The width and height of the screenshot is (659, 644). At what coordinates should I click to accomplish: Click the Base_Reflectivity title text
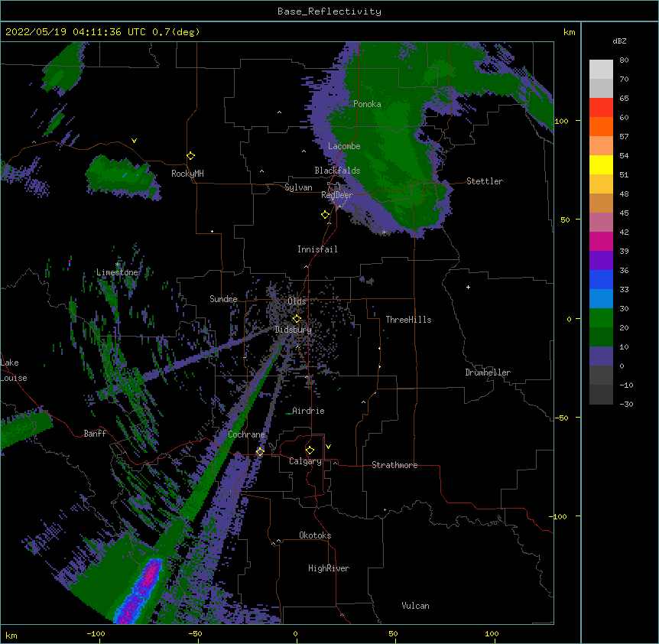(329, 11)
